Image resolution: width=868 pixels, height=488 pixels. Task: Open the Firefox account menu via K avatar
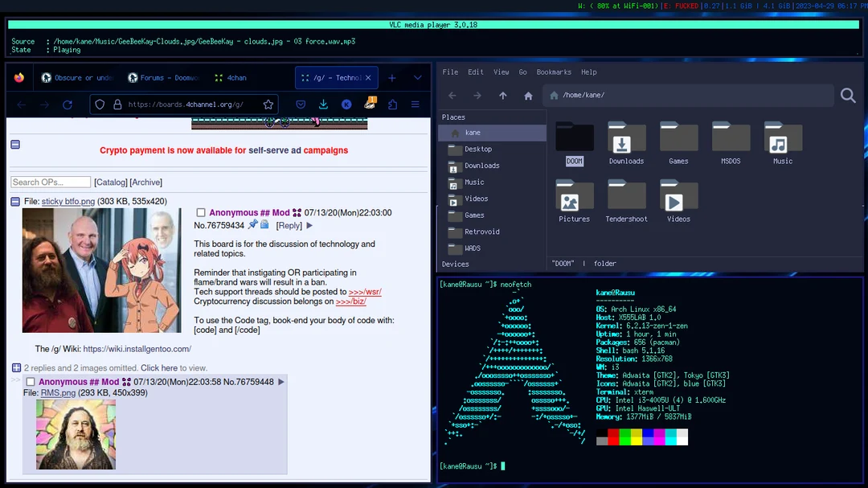346,105
